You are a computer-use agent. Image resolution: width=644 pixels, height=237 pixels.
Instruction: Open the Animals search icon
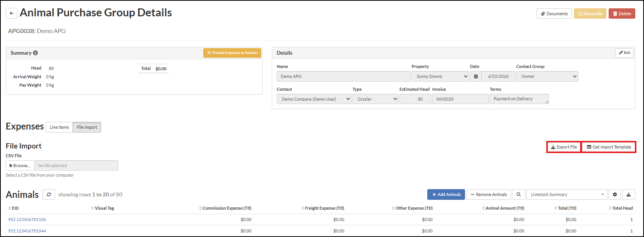[x=519, y=194]
